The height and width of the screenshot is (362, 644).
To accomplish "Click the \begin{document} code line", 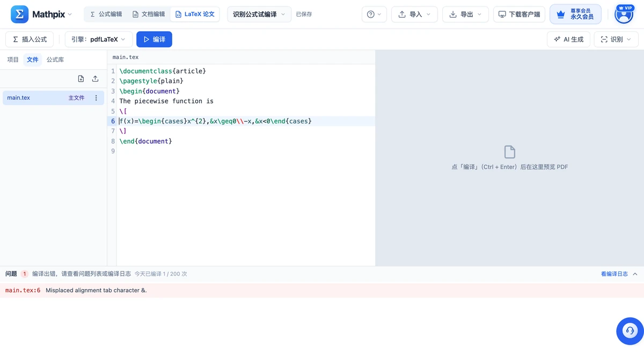I will (x=149, y=91).
